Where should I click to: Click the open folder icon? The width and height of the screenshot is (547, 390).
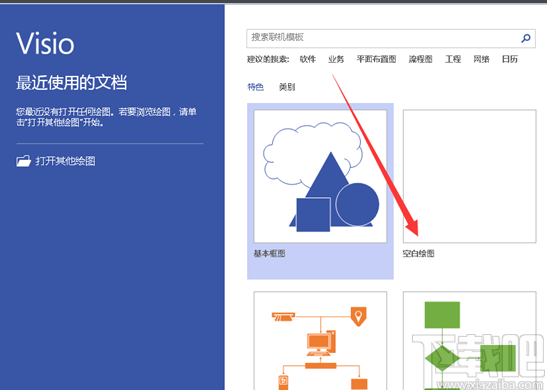pos(23,161)
